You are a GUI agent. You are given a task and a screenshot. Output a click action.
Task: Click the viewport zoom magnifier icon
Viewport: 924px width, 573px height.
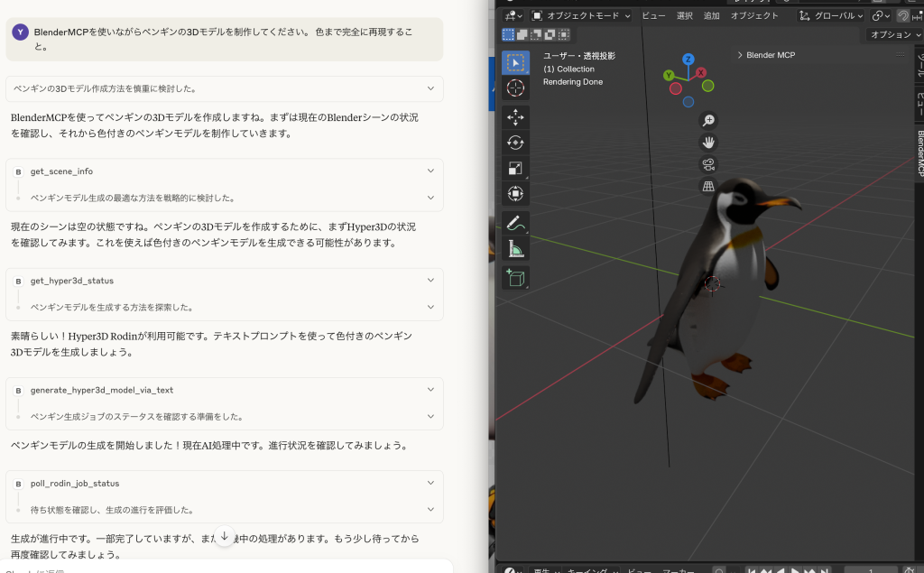click(x=708, y=120)
